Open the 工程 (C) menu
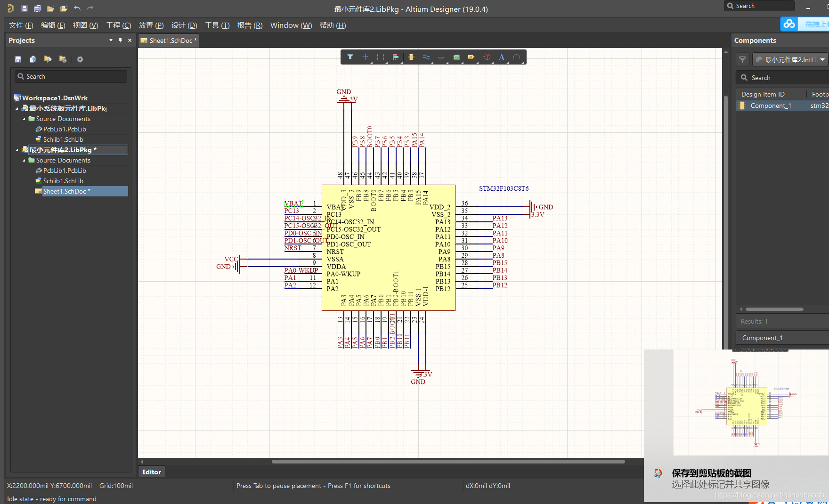 (118, 25)
